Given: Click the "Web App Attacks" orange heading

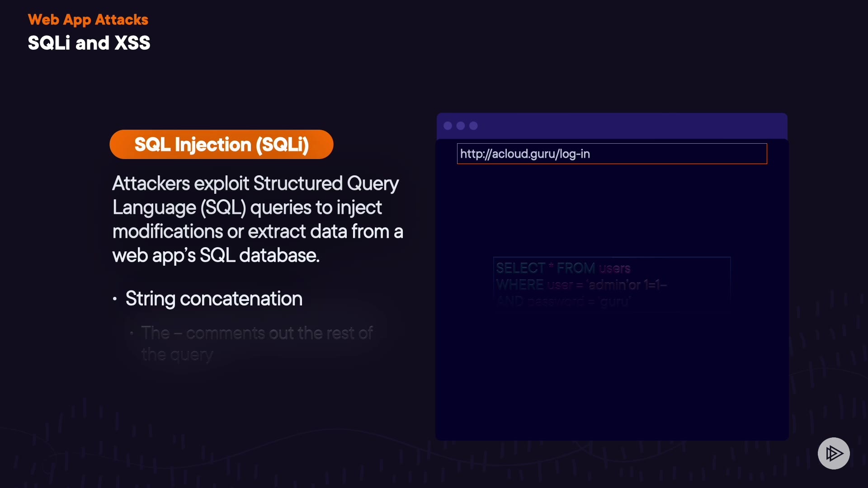Looking at the screenshot, I should coord(88,19).
